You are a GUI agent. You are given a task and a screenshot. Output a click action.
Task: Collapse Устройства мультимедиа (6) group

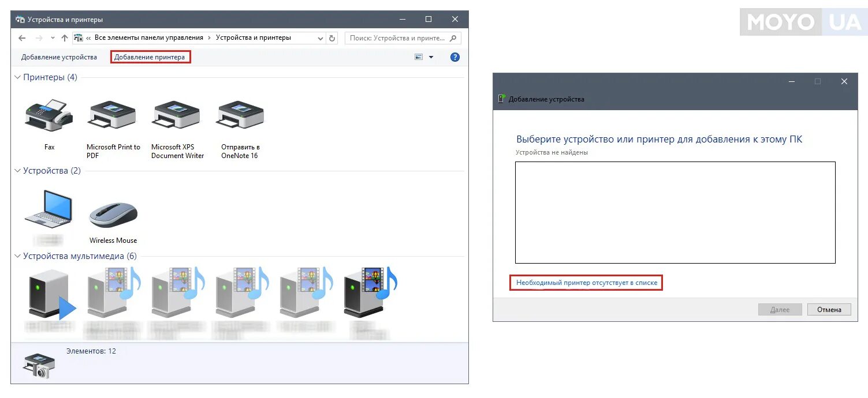[x=18, y=256]
